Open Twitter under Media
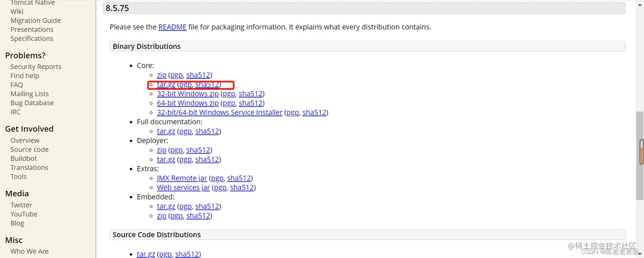The image size is (644, 258). pos(21,205)
